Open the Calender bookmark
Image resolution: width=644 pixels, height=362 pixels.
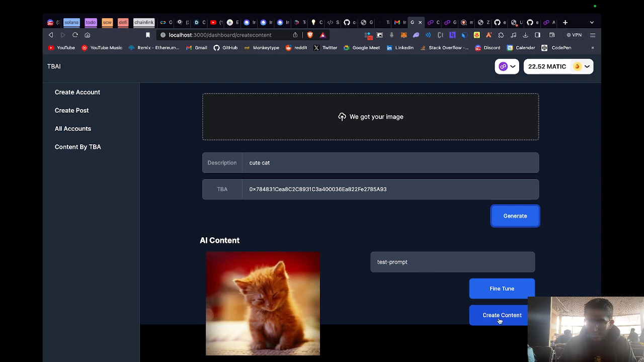(x=521, y=48)
